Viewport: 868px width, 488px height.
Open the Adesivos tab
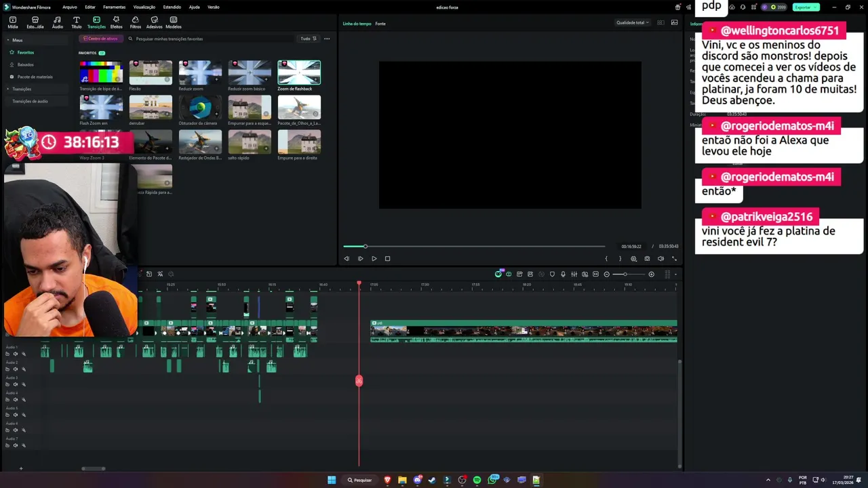pyautogui.click(x=155, y=22)
